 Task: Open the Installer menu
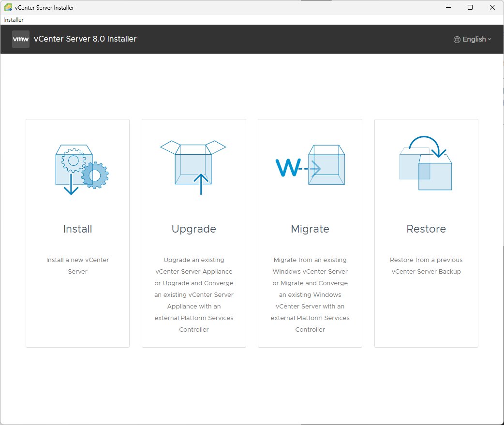click(x=14, y=20)
